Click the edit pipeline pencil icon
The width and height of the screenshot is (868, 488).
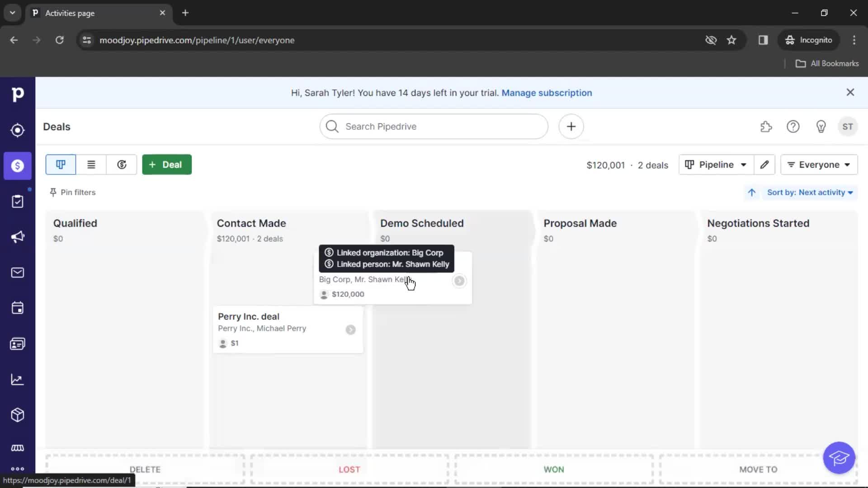pyautogui.click(x=765, y=164)
